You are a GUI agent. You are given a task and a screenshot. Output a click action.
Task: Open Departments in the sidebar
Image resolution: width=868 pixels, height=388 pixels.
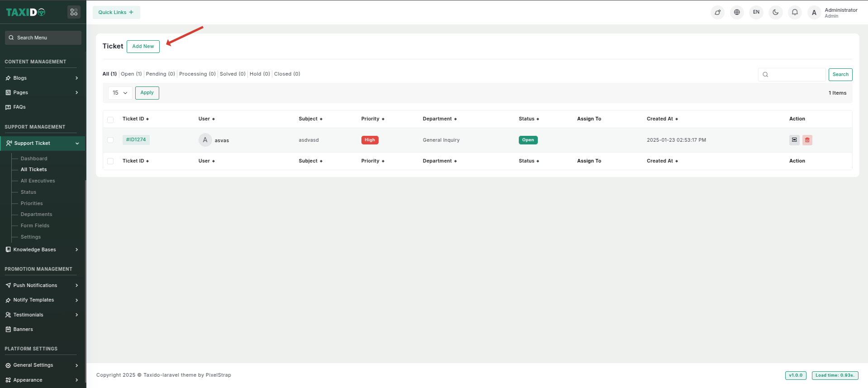[36, 214]
